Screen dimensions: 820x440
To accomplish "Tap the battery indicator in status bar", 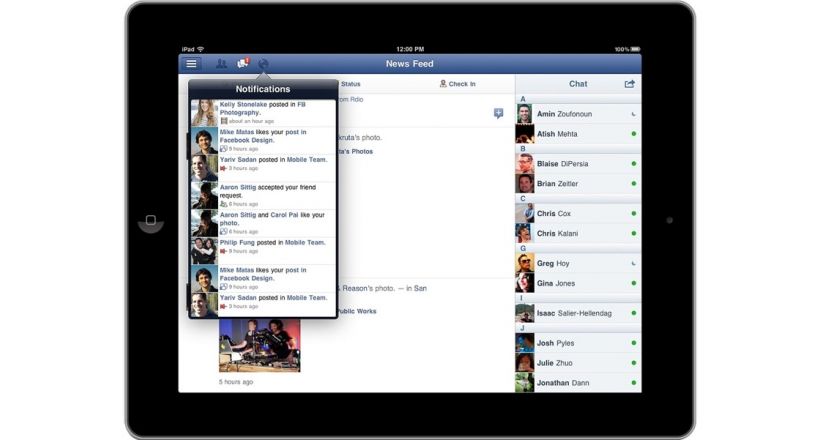I will point(635,49).
